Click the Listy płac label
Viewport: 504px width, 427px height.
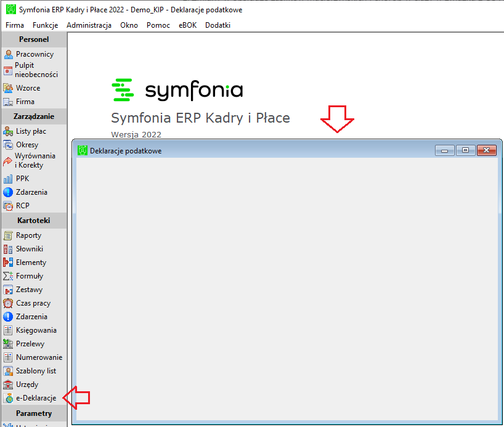[x=31, y=131]
